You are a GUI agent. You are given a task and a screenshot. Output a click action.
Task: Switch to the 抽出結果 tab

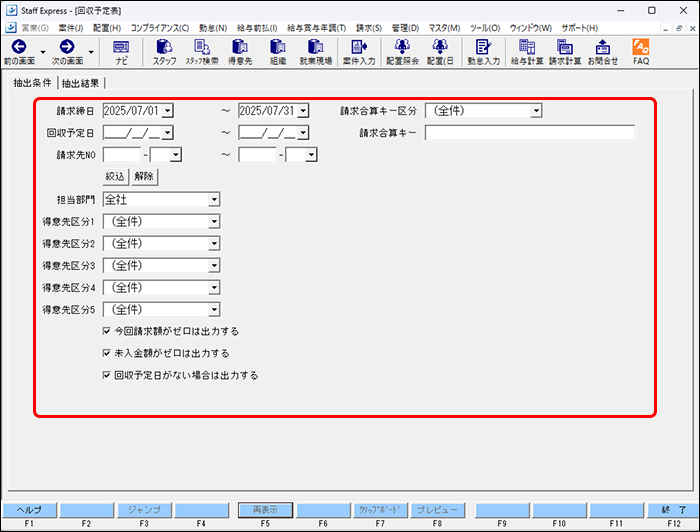click(80, 83)
